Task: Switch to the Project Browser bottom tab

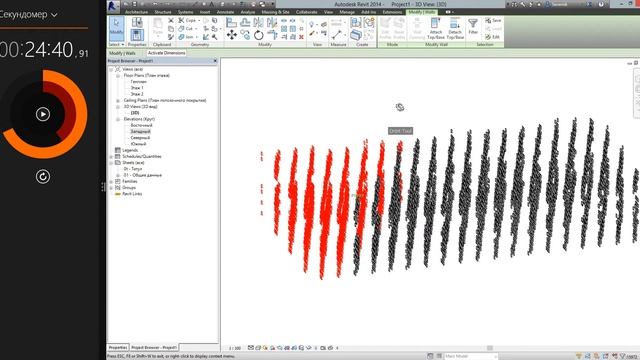Action: pyautogui.click(x=154, y=347)
